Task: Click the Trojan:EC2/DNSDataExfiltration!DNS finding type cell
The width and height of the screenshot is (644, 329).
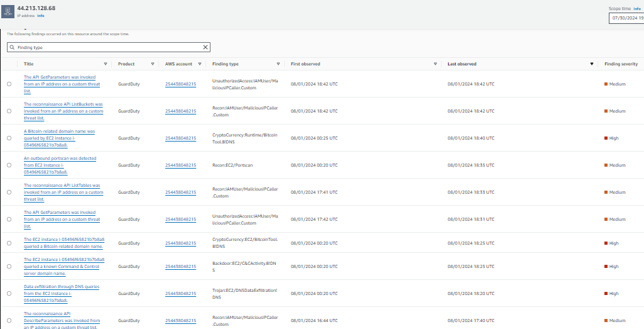Action: (x=245, y=294)
